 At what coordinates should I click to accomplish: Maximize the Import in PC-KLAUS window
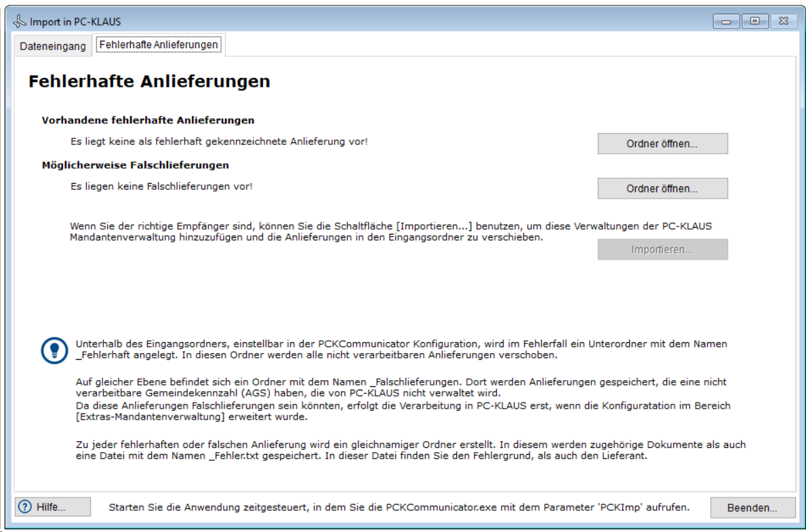(x=754, y=22)
